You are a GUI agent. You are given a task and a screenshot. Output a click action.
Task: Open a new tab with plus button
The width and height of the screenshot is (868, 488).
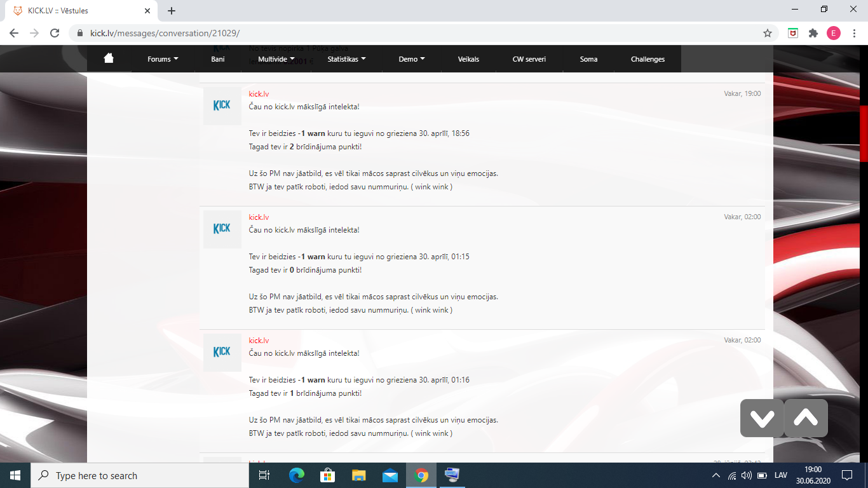[x=172, y=11]
